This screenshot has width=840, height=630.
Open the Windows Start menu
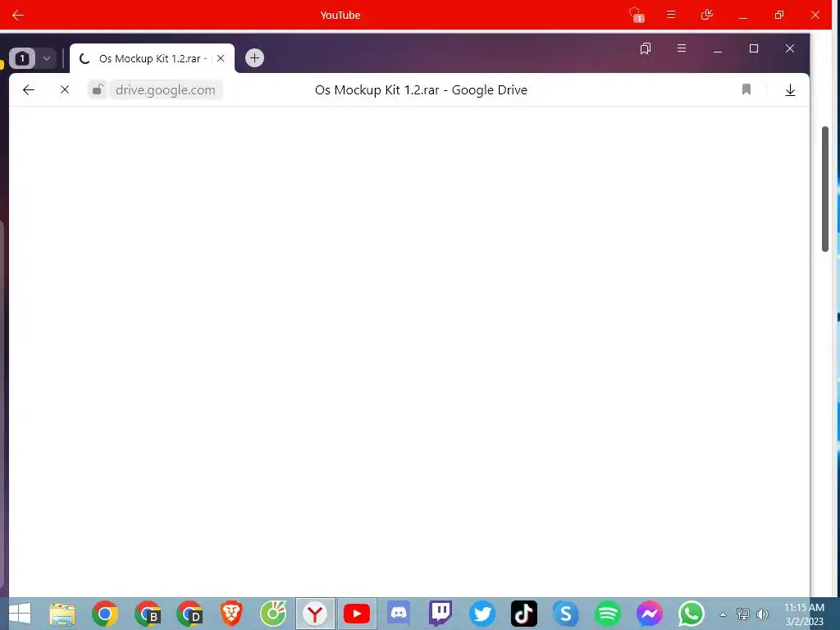coord(20,614)
